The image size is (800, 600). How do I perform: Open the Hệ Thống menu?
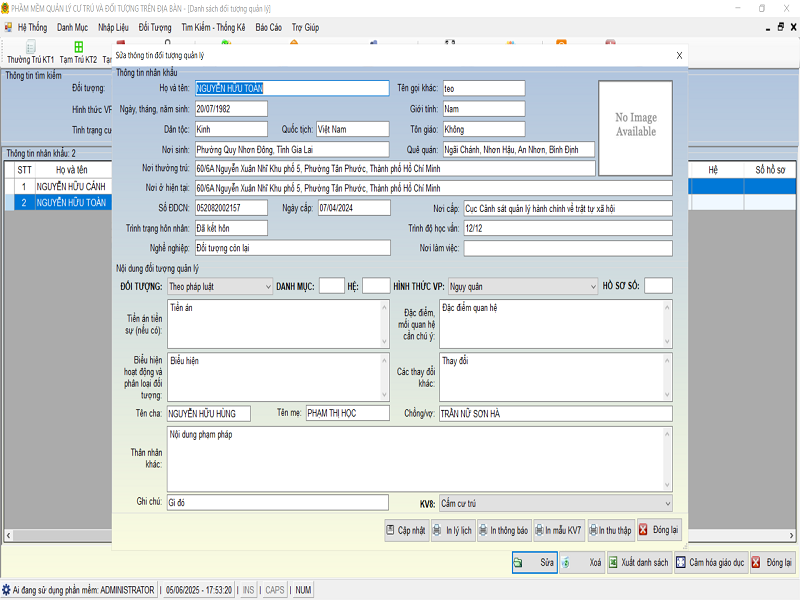[x=32, y=27]
